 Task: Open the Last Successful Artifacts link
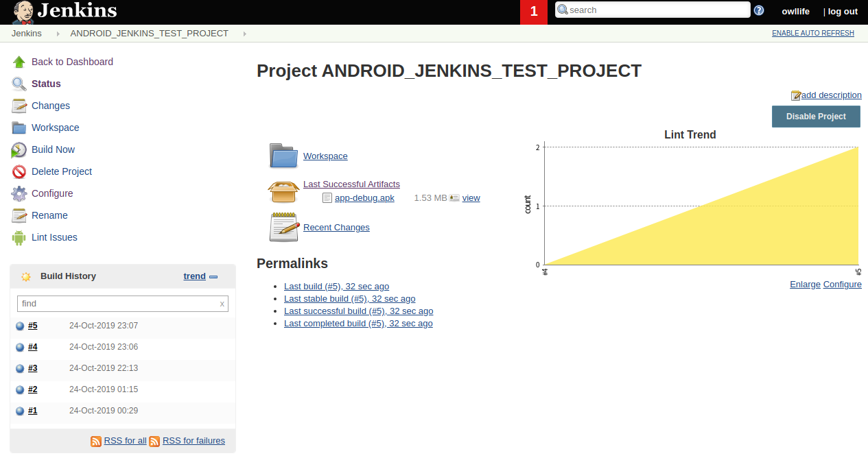351,184
